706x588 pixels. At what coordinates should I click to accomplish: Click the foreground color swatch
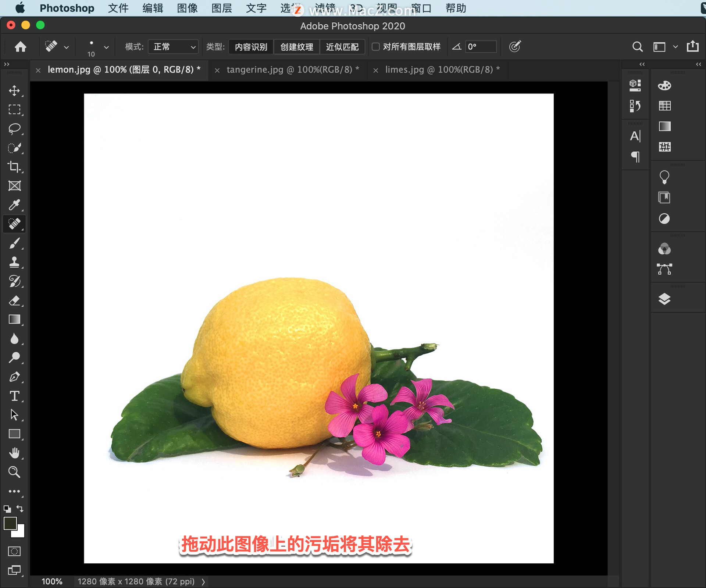coord(10,523)
